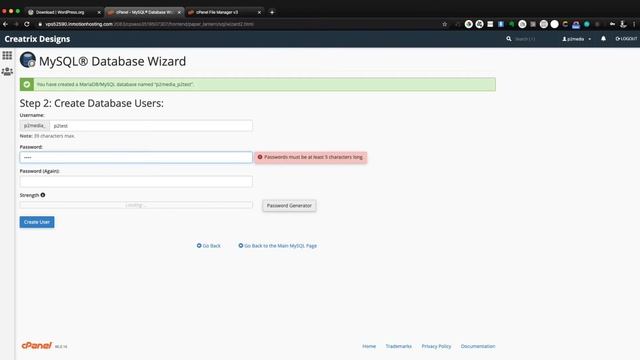
Task: Click the cPanel search magnifier icon
Action: 509,39
